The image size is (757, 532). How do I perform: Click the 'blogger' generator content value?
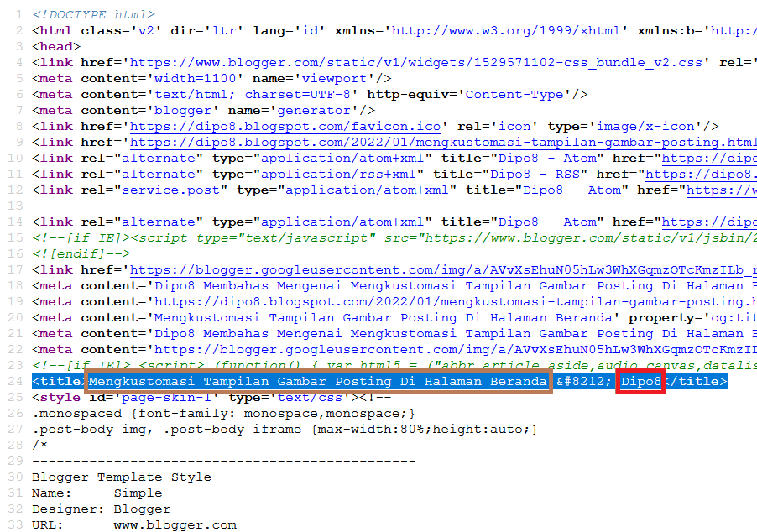click(182, 111)
